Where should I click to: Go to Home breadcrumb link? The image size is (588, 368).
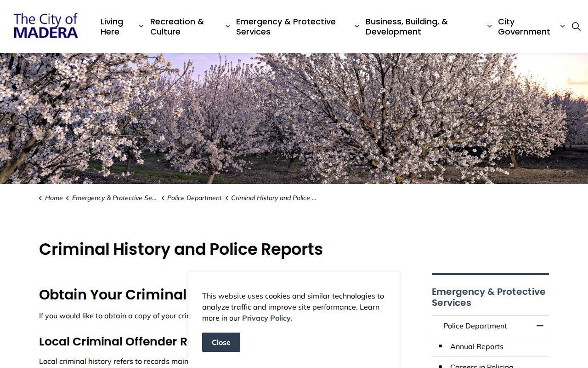coord(54,198)
